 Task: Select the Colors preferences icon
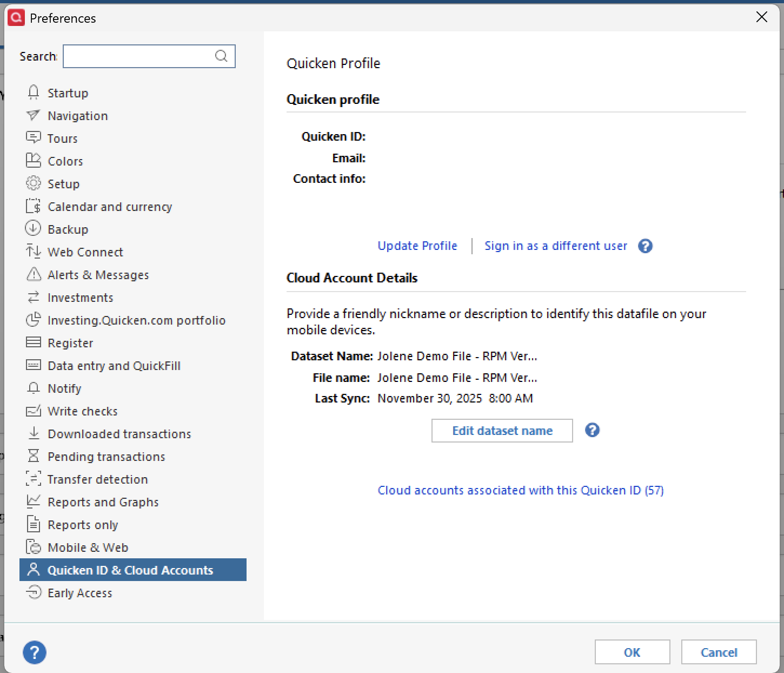click(34, 161)
